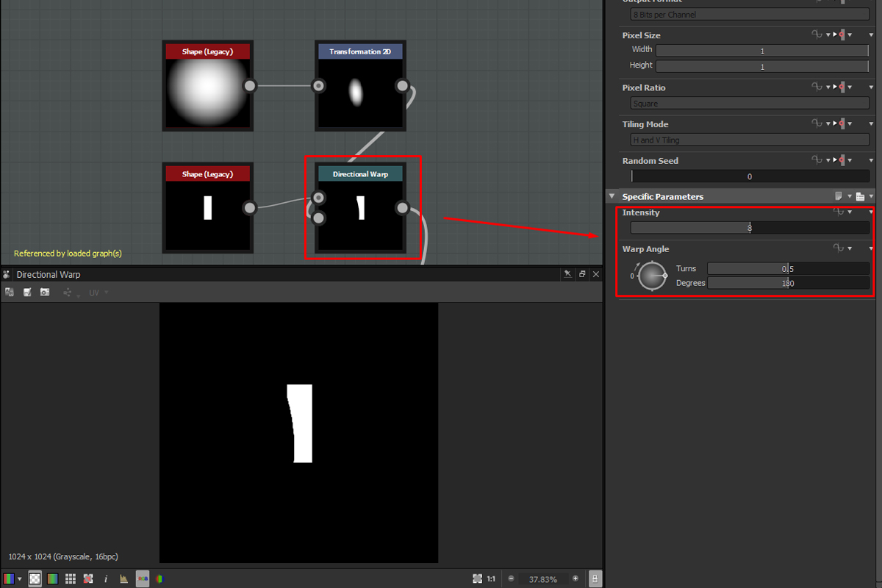Open the histogram icon
882x588 pixels.
[x=123, y=579]
